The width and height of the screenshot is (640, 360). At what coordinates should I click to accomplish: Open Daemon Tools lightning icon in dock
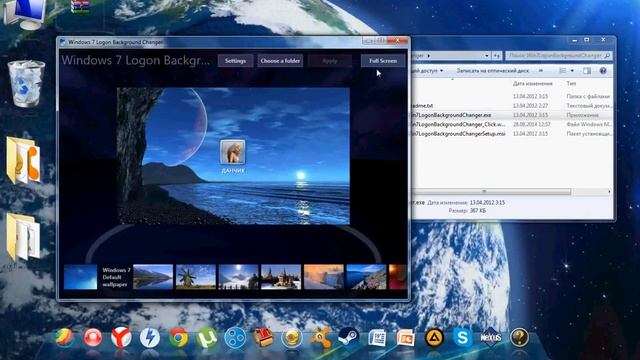tap(150, 338)
